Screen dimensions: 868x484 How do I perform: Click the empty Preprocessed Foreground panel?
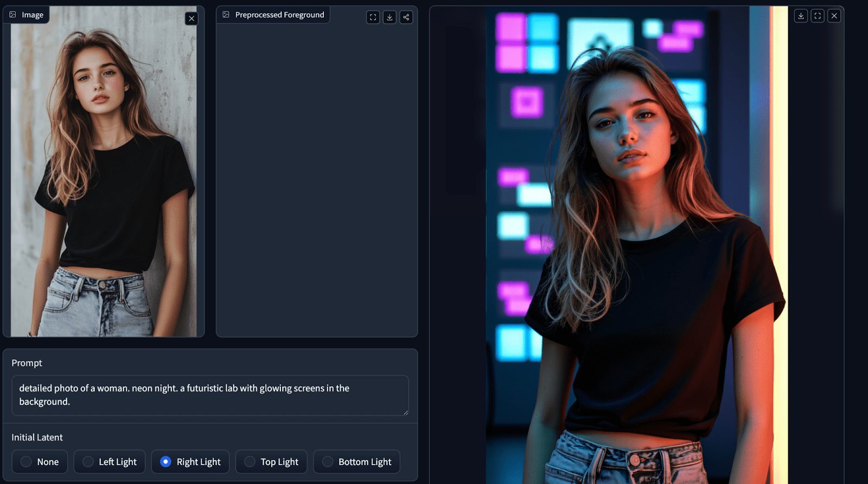coord(317,179)
